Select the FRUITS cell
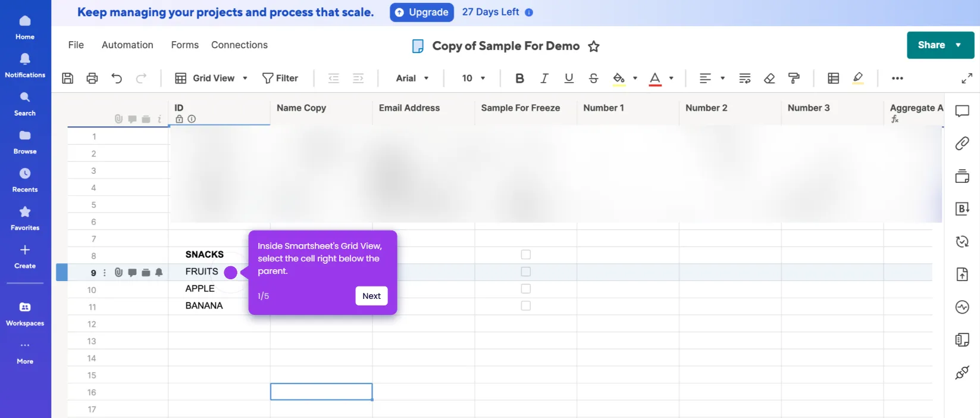Screen dimensions: 980x418 coord(219,272)
